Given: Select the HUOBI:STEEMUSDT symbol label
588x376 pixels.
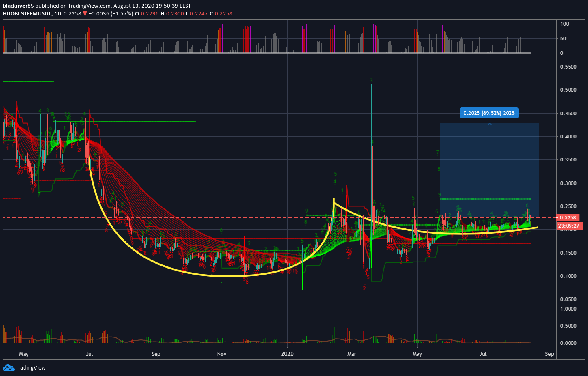Looking at the screenshot, I should click(x=28, y=13).
